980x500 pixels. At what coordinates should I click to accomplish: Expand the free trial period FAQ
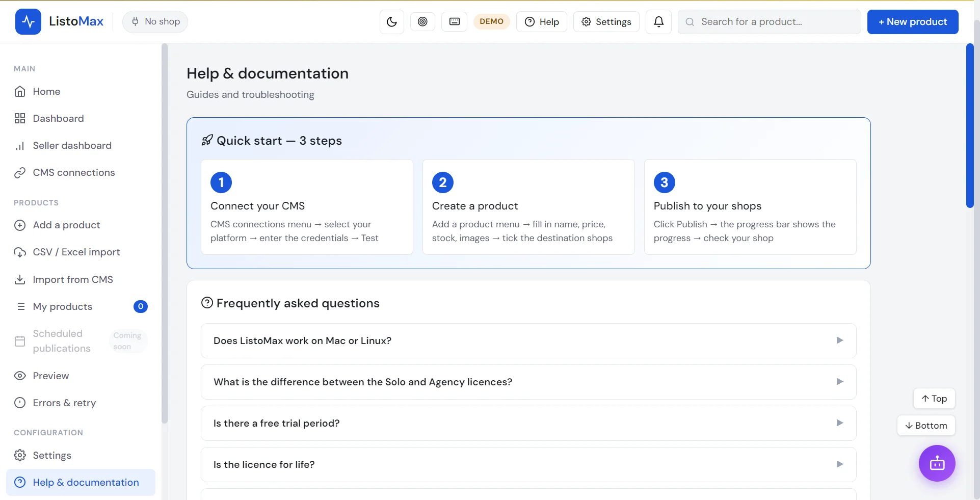(528, 423)
